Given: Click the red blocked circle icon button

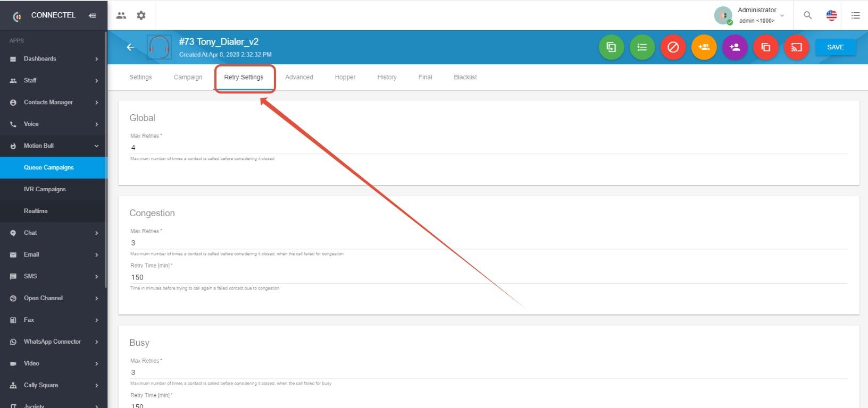Looking at the screenshot, I should coord(673,47).
